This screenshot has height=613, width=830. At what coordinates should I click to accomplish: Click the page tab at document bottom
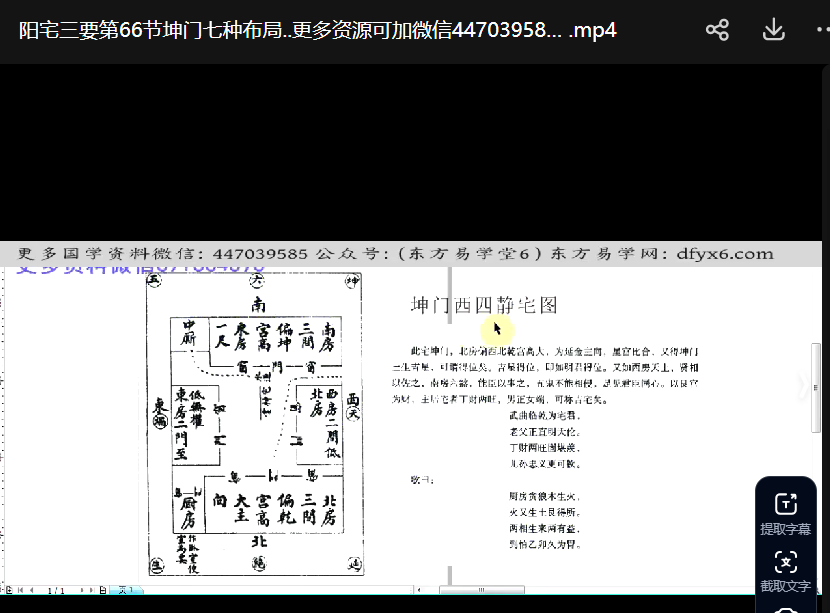[x=127, y=590]
